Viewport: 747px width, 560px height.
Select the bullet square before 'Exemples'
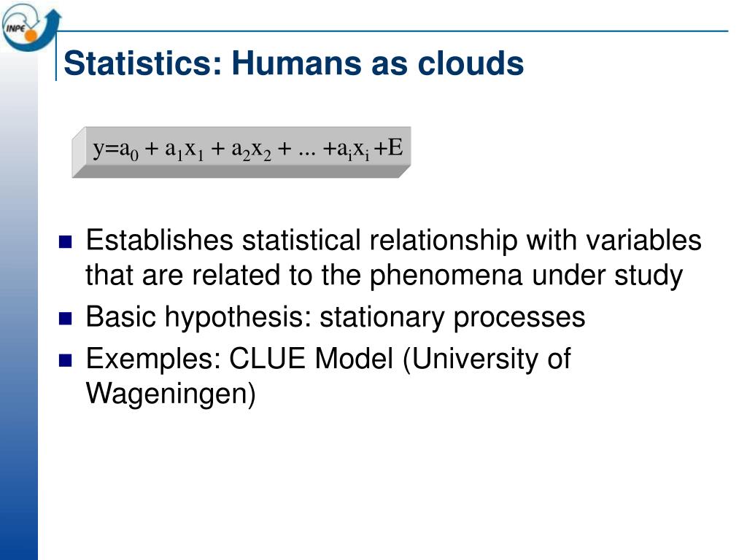[x=65, y=360]
